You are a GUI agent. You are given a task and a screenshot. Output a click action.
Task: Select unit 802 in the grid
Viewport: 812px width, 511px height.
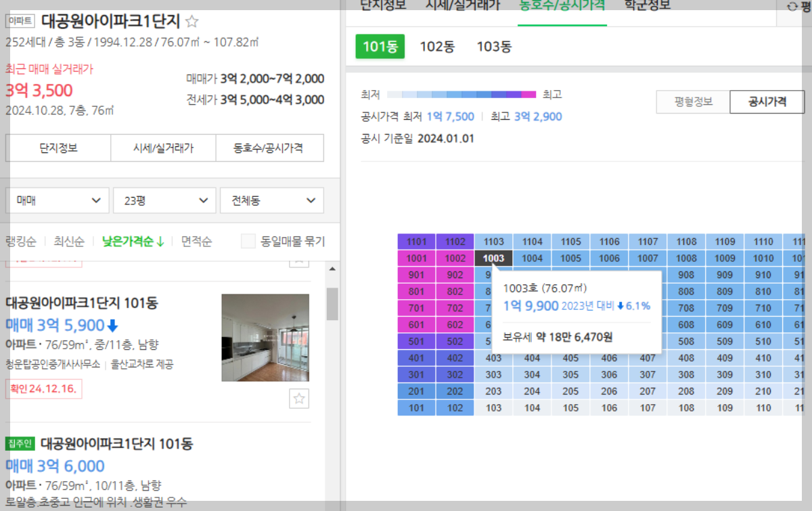tap(455, 292)
